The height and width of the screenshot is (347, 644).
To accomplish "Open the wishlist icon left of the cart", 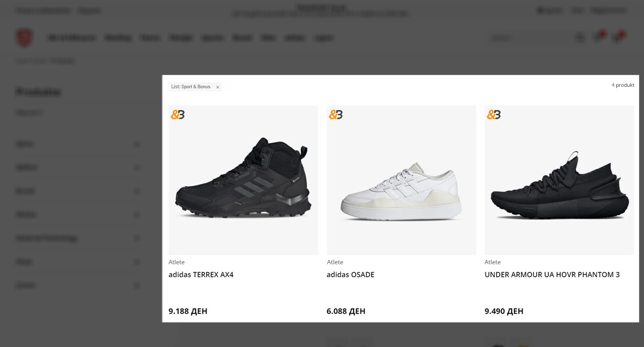I will coord(598,38).
